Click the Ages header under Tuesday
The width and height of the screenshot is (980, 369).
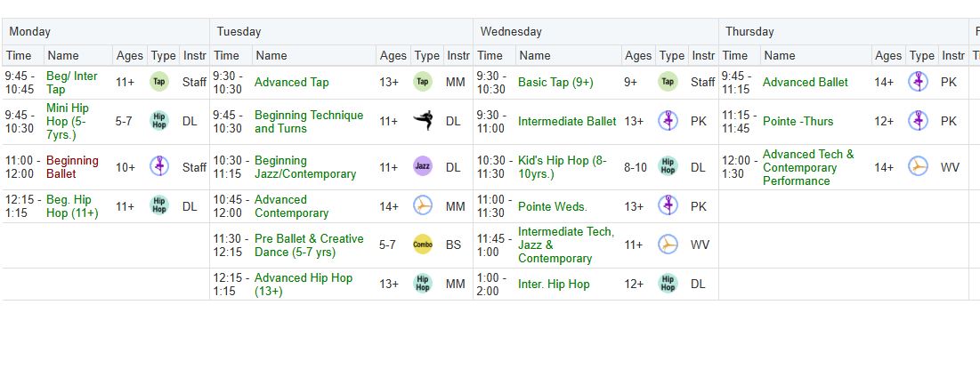[x=393, y=55]
